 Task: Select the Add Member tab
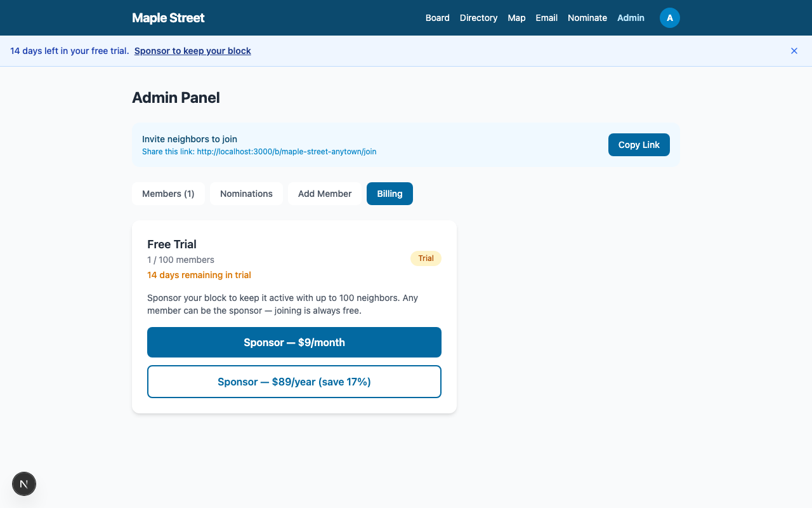coord(324,194)
